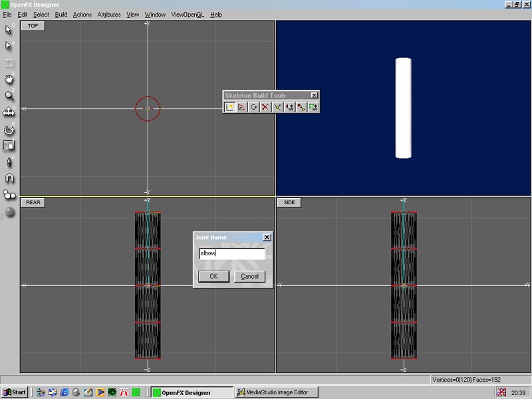Close the Skeleton Build Tools palette

(x=315, y=95)
